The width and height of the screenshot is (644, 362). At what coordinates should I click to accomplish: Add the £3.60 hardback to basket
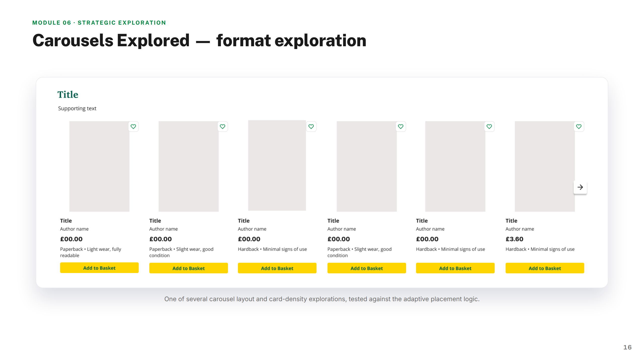pos(545,268)
